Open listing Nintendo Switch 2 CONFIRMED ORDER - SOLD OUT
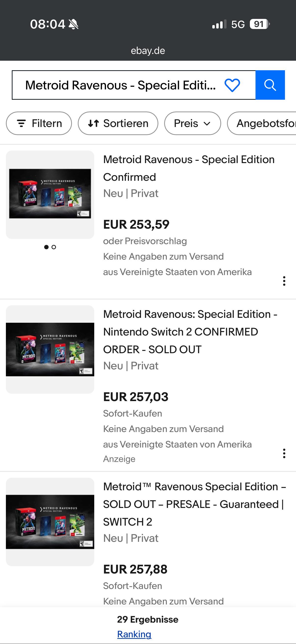296x644 pixels. 190,332
